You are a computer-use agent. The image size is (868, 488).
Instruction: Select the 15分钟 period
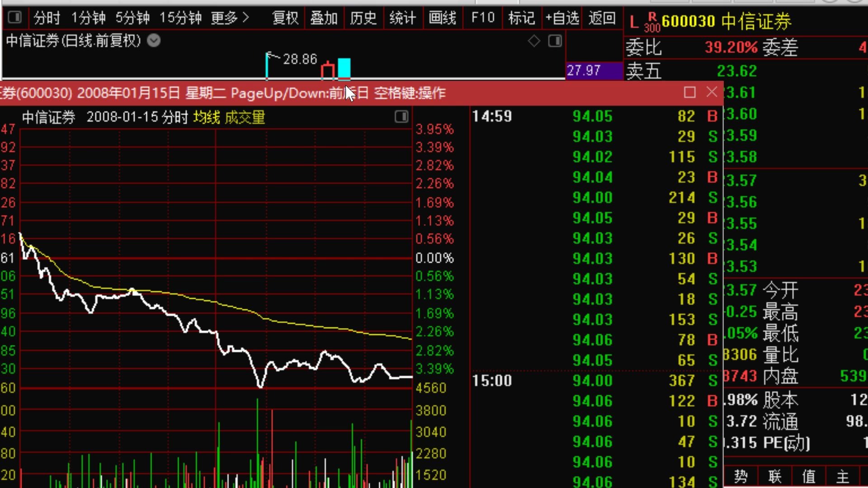coord(180,18)
